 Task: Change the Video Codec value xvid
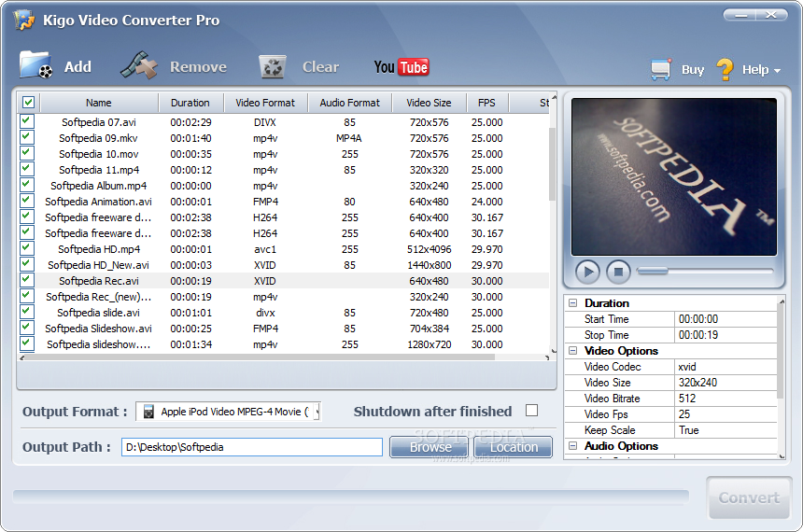726,367
